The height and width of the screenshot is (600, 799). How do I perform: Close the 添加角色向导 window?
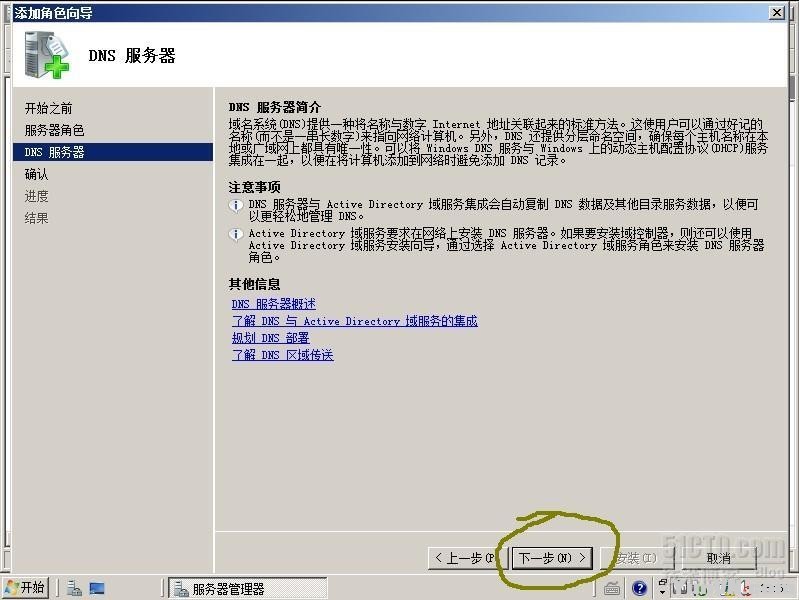pos(777,12)
